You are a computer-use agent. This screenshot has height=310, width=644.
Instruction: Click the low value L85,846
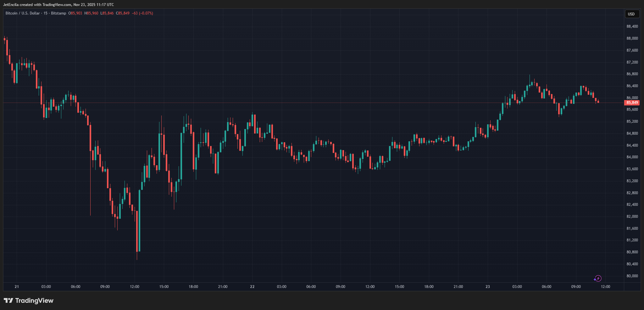107,13
